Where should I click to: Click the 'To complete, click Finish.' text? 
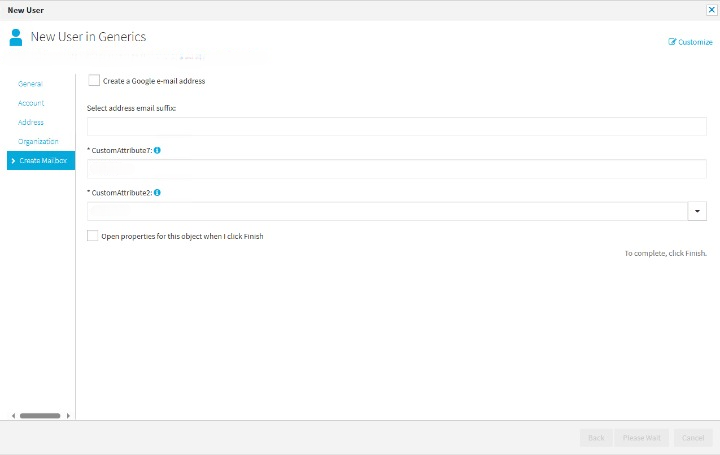(665, 253)
